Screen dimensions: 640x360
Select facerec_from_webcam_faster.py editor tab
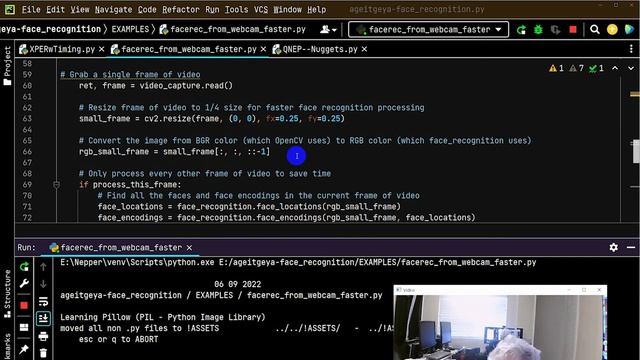pyautogui.click(x=184, y=49)
